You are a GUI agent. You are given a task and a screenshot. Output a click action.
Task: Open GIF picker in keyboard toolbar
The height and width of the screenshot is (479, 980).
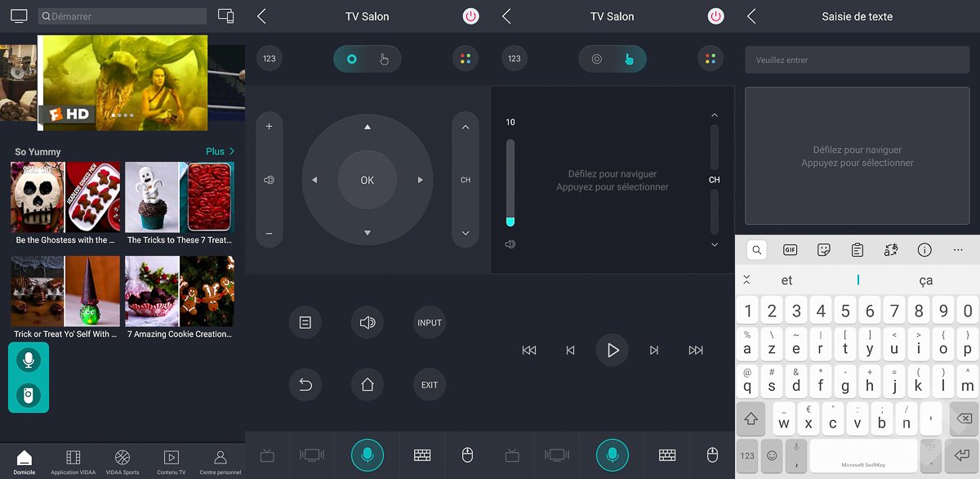(791, 250)
